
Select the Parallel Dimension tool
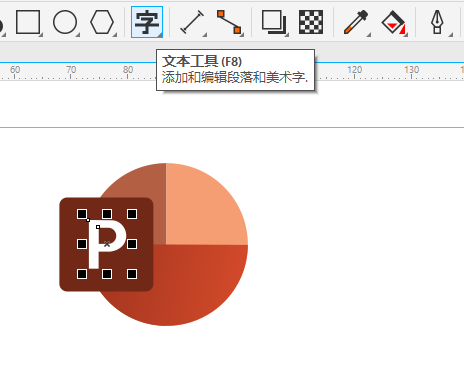[192, 22]
